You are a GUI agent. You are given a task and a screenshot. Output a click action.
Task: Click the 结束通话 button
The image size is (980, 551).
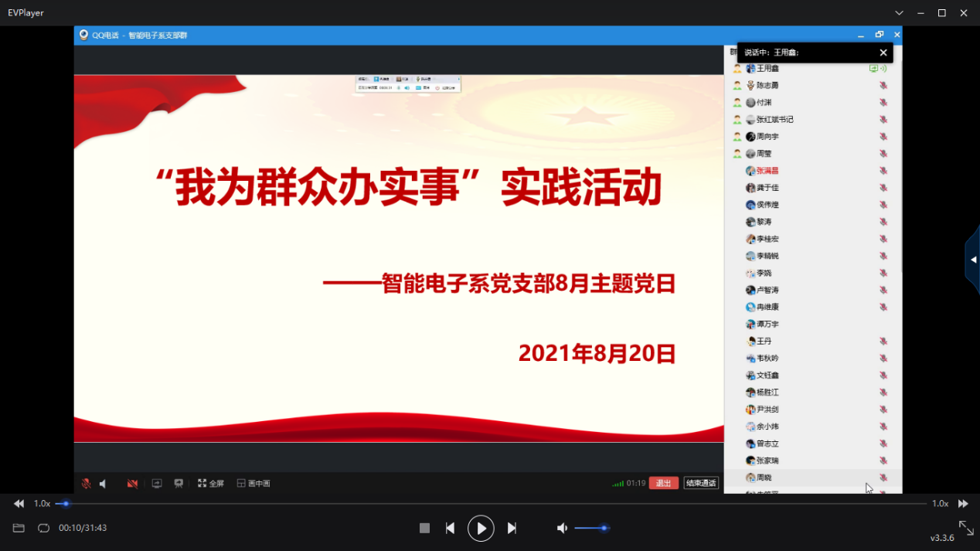(x=701, y=483)
